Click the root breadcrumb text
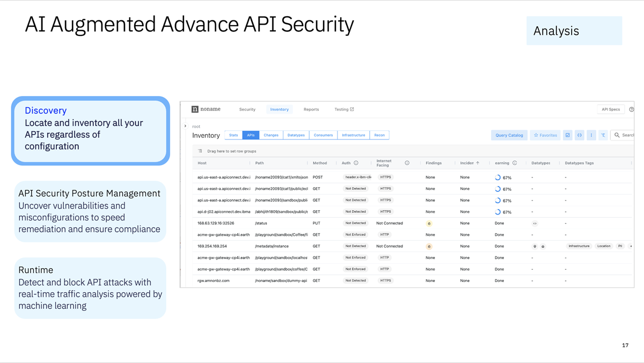644x363 pixels. click(x=196, y=127)
